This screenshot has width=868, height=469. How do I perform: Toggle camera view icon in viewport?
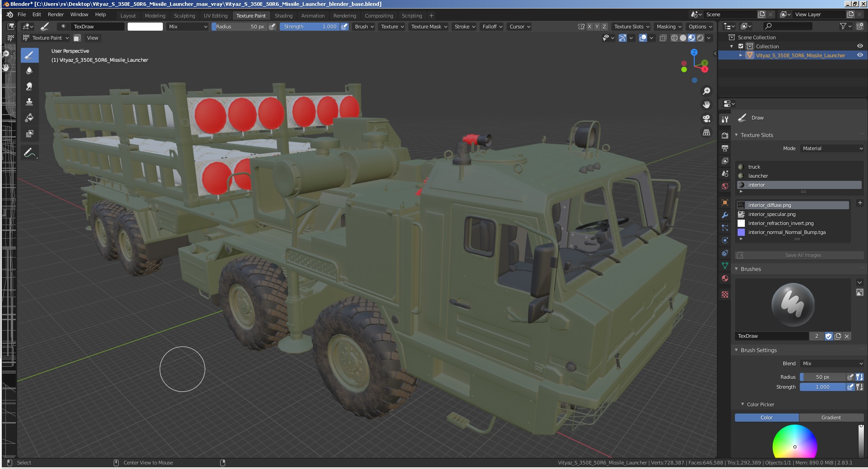click(706, 119)
